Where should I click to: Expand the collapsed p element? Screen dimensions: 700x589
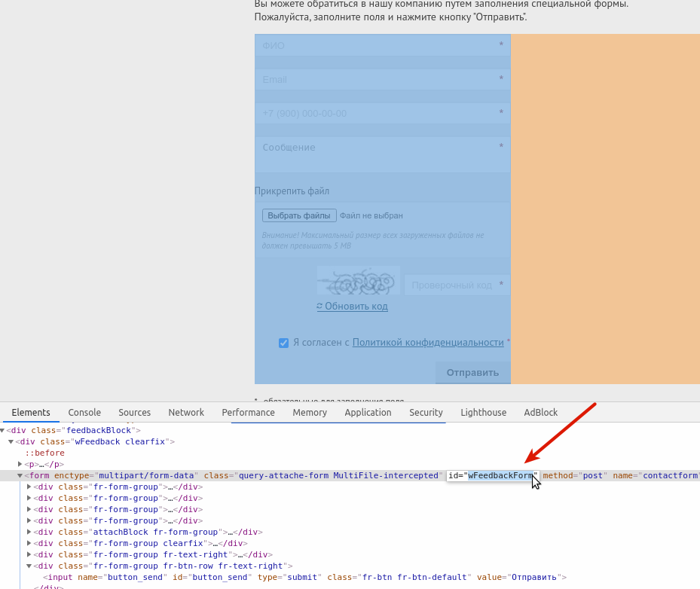pos(20,464)
